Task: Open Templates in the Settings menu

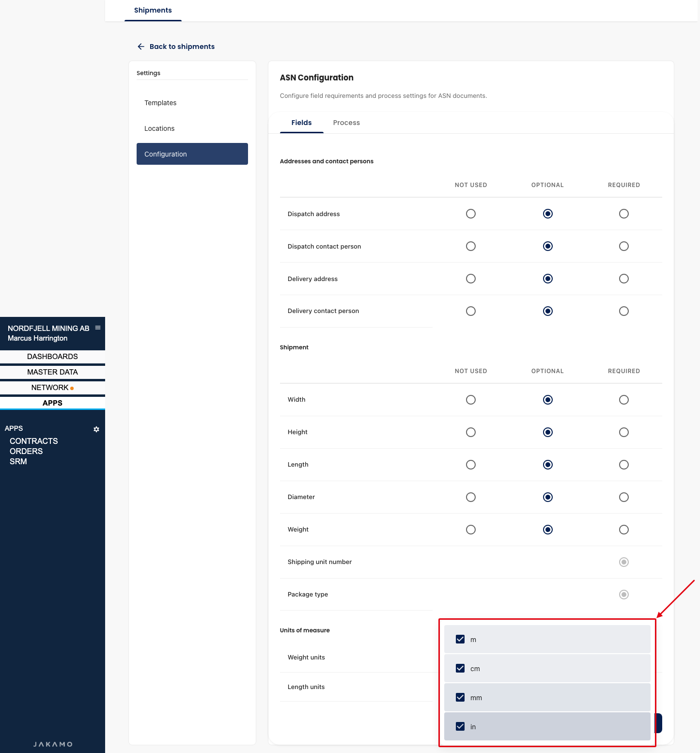Action: tap(192, 103)
